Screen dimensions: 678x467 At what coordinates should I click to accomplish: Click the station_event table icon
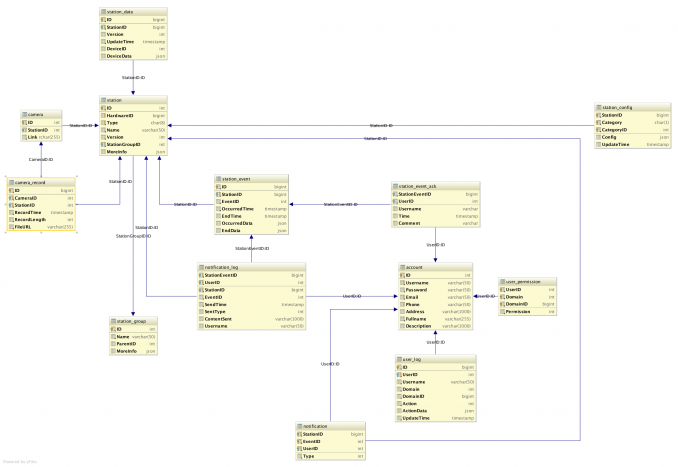tap(220, 178)
